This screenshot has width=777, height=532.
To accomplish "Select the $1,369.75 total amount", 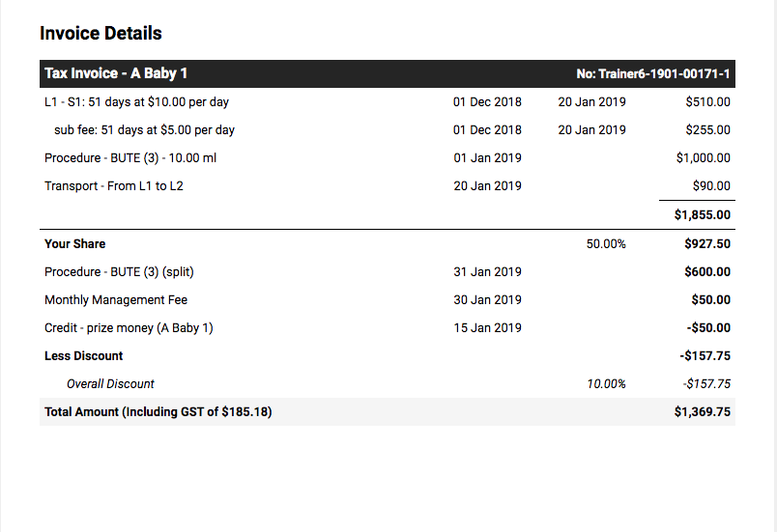I will (x=703, y=411).
